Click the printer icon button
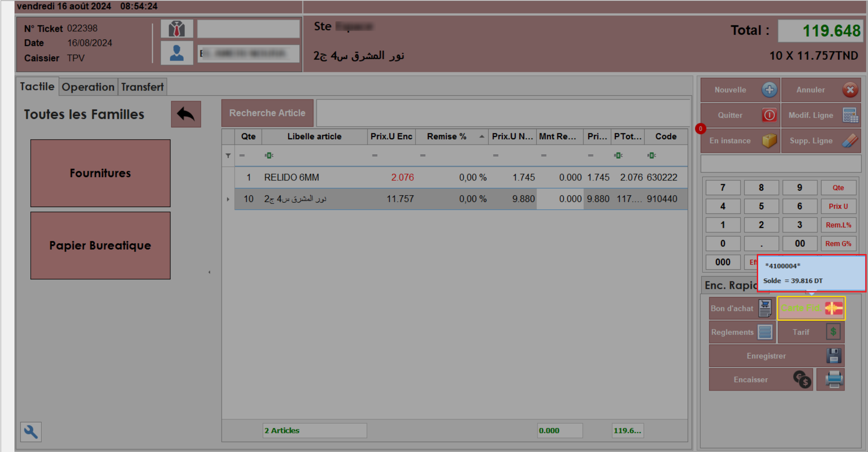 pyautogui.click(x=830, y=379)
